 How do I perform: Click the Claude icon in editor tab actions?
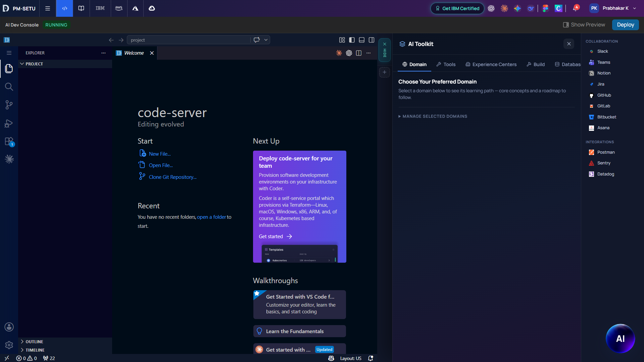339,53
